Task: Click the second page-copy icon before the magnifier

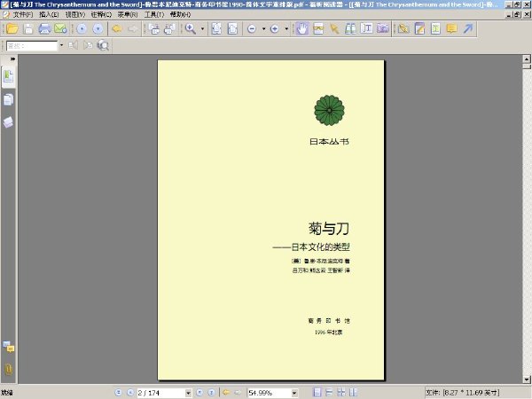Action: coord(169,29)
